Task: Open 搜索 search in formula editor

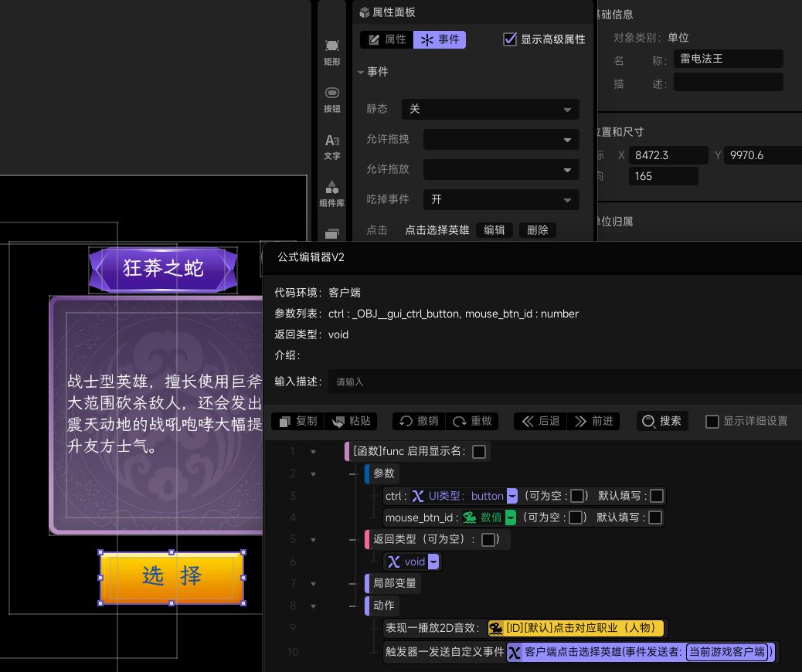Action: click(x=662, y=421)
